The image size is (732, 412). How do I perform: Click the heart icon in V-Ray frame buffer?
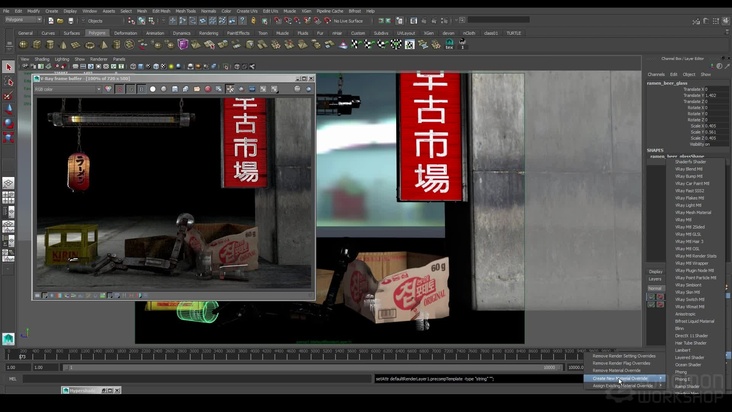[x=108, y=89]
